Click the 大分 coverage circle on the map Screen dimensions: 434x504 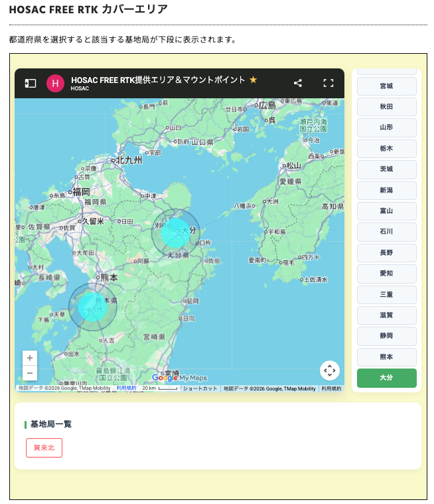(176, 232)
